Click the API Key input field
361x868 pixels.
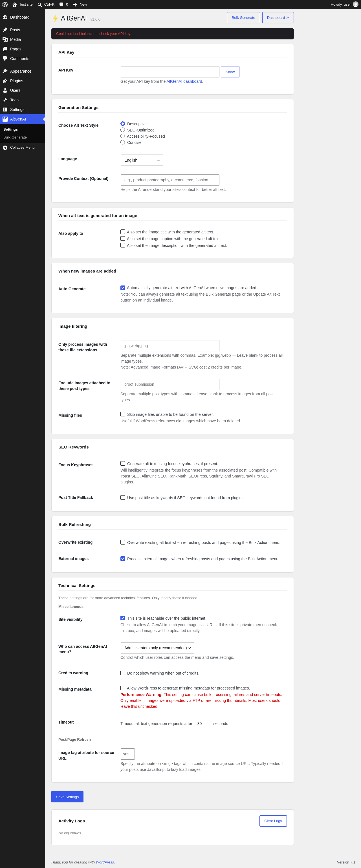170,72
